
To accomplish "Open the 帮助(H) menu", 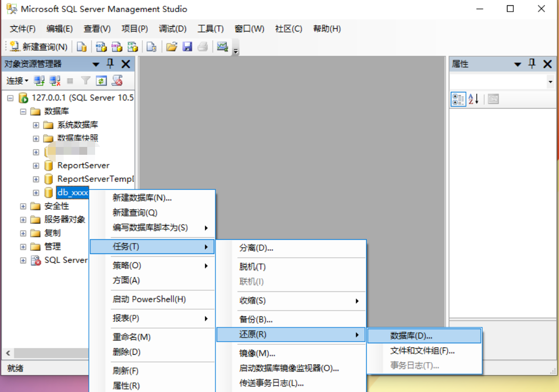I will (327, 29).
